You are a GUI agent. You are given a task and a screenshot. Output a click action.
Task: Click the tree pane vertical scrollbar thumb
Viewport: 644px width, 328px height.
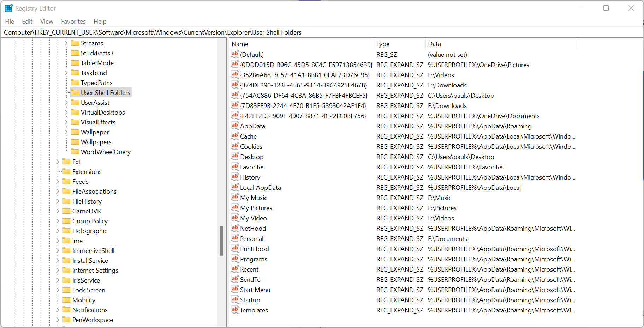(221, 241)
